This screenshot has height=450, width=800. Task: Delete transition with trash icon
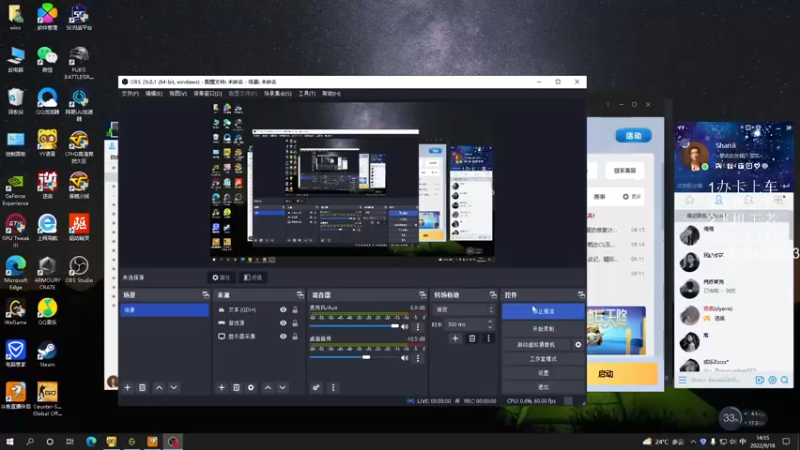pyautogui.click(x=472, y=338)
